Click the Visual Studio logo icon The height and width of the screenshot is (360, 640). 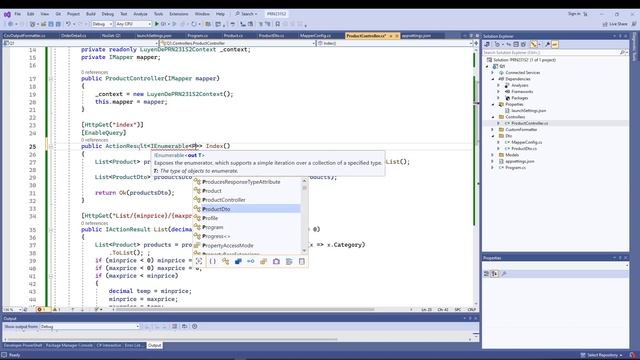pos(7,14)
